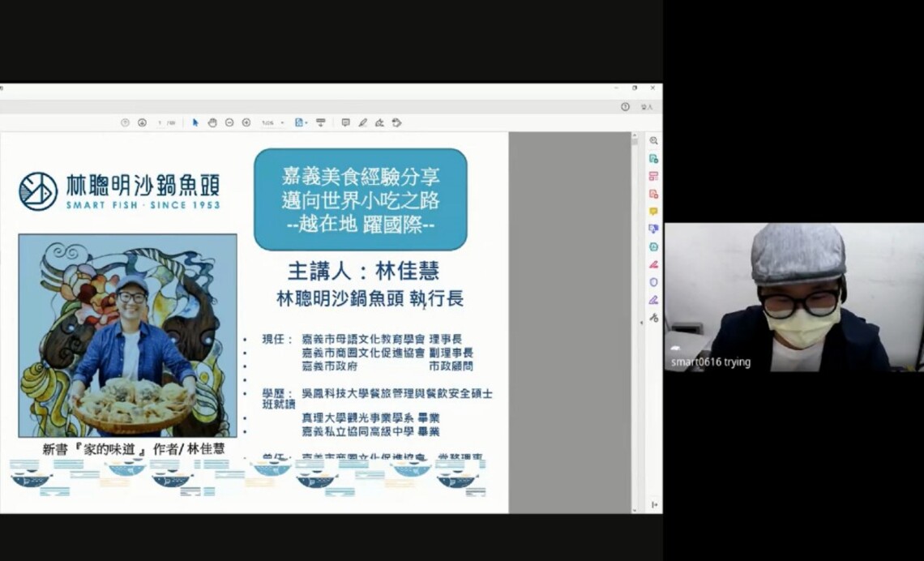Open the Combine Files tool in right pane

pos(653,229)
